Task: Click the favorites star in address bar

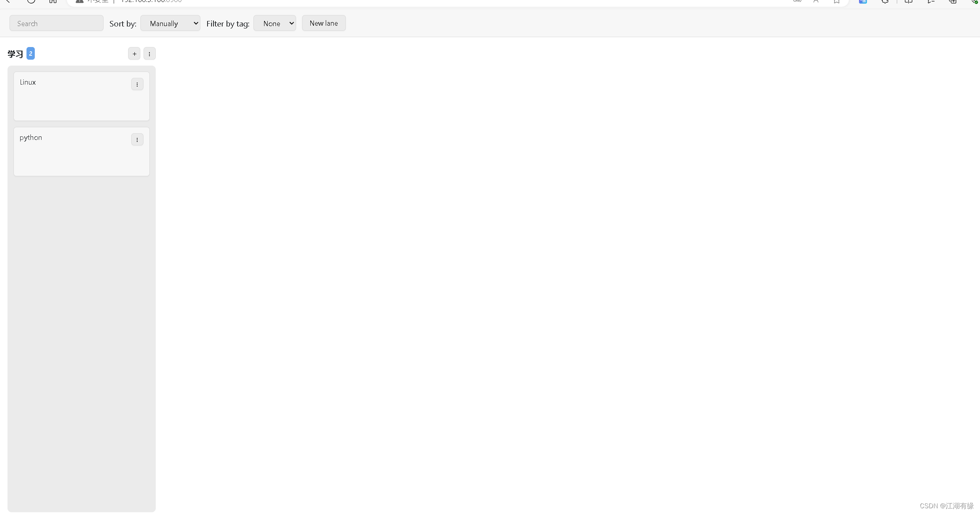Action: pyautogui.click(x=836, y=1)
